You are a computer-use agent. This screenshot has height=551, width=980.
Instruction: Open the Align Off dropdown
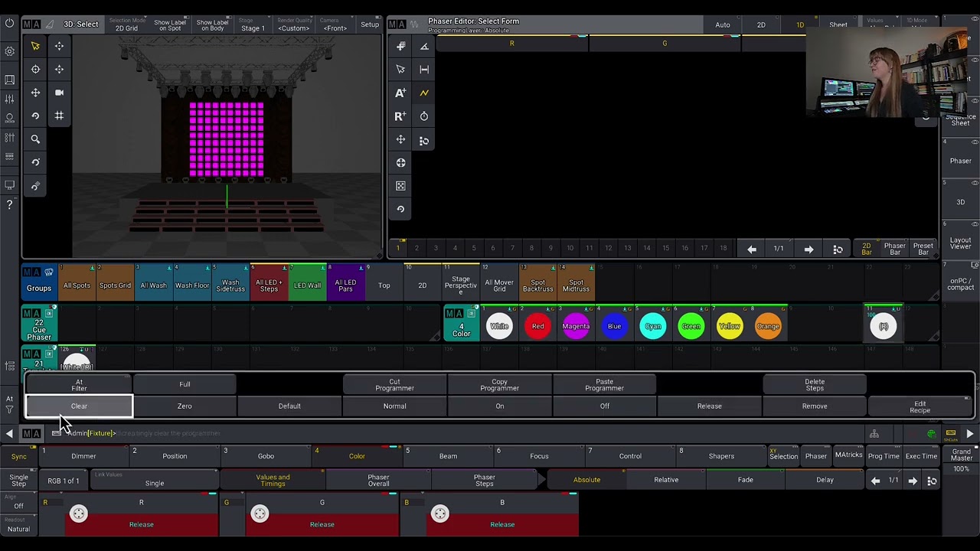[18, 503]
